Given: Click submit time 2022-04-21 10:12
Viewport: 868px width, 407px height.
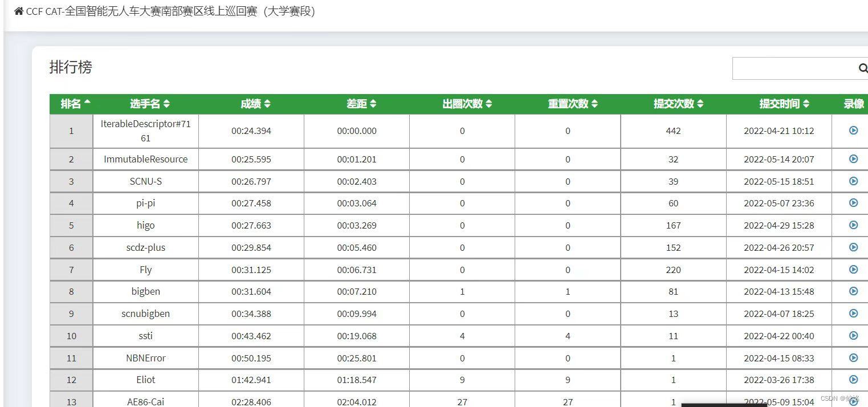Looking at the screenshot, I should [779, 131].
